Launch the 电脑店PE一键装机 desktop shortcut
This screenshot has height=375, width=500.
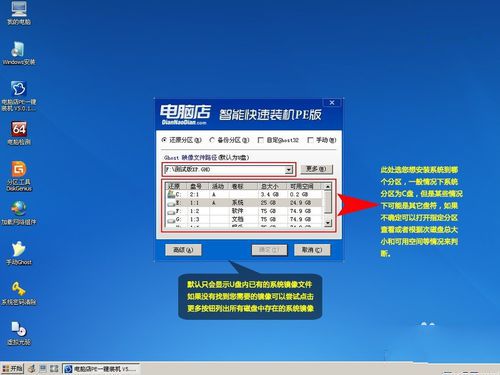[x=19, y=96]
